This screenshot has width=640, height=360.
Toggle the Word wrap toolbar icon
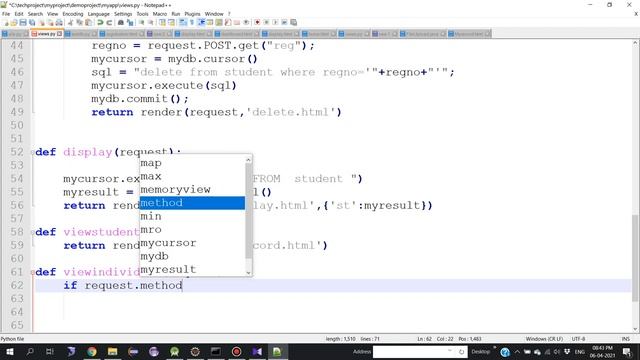coord(182,22)
